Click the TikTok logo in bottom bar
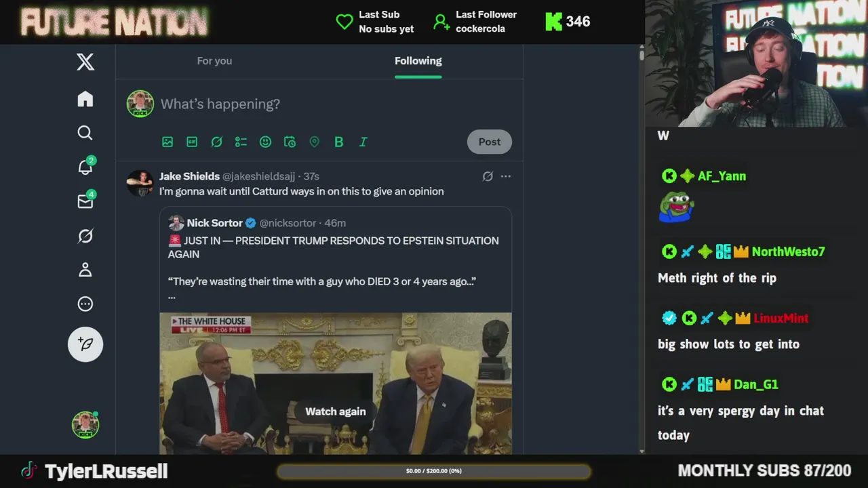The width and height of the screenshot is (868, 488). point(28,470)
